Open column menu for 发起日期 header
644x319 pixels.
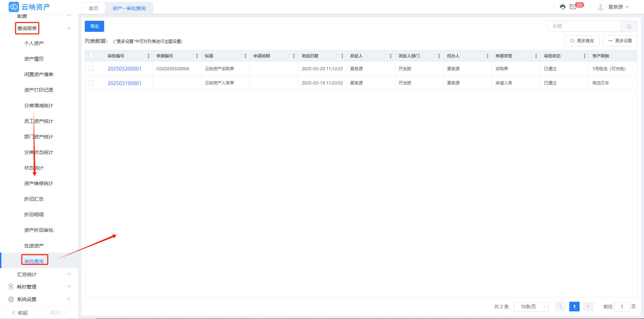342,56
